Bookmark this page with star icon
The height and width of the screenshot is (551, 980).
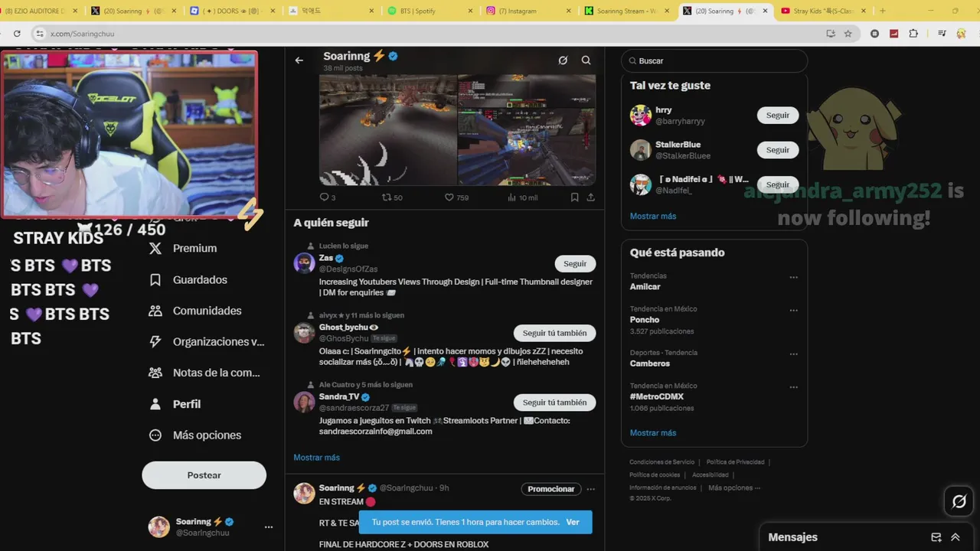(x=848, y=34)
